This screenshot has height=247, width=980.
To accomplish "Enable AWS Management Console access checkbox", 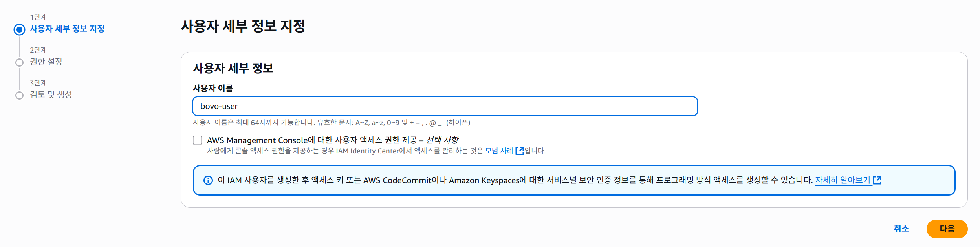I will pyautogui.click(x=198, y=140).
